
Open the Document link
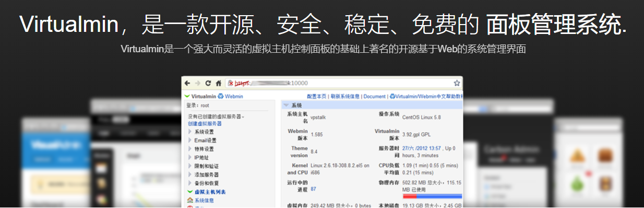pos(374,96)
